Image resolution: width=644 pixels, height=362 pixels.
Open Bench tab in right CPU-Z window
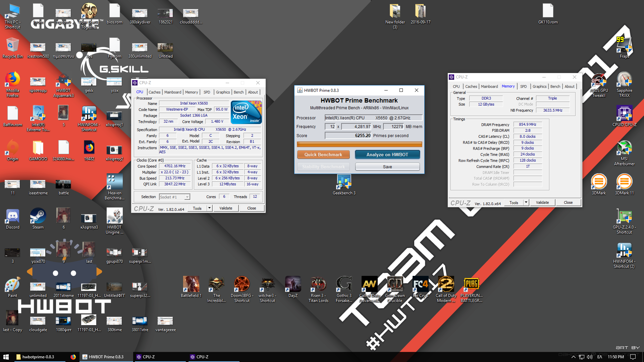555,86
